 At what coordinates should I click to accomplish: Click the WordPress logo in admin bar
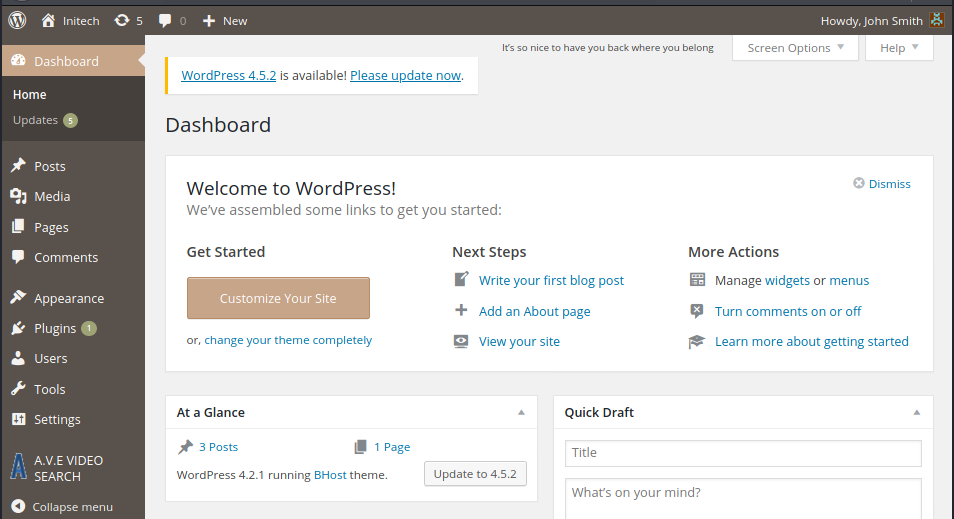(17, 20)
